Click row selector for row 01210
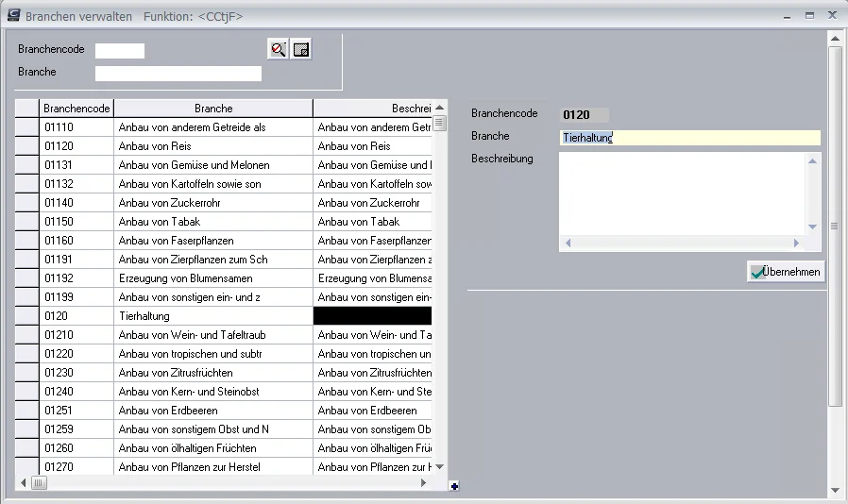Image resolution: width=848 pixels, height=504 pixels. tap(27, 335)
